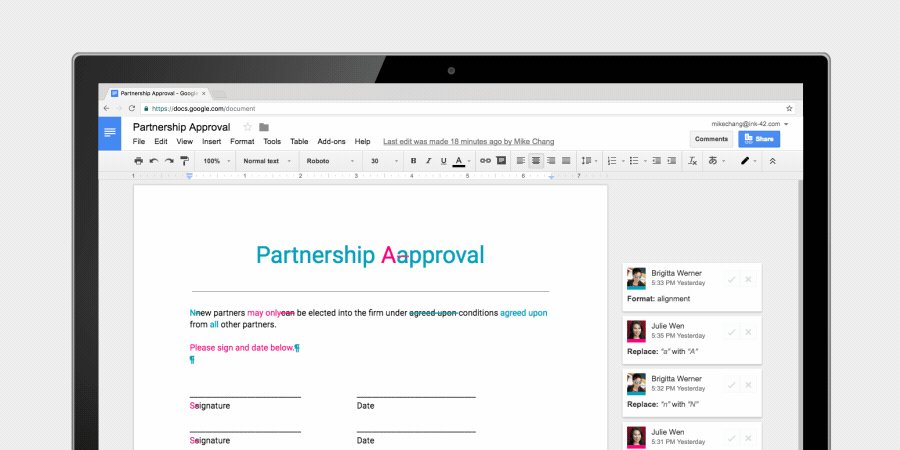
Task: Click the left indent marker on ruler
Action: pos(189,176)
